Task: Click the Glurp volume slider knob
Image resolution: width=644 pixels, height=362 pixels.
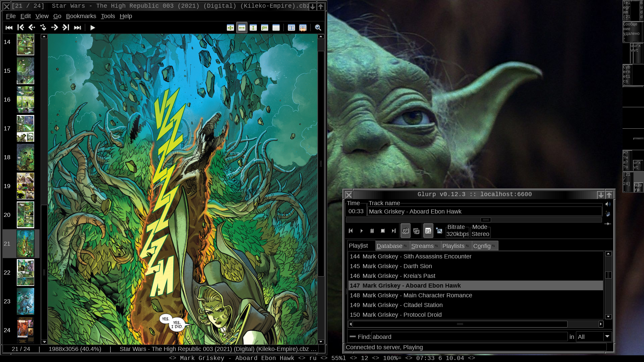Action: tap(608, 224)
